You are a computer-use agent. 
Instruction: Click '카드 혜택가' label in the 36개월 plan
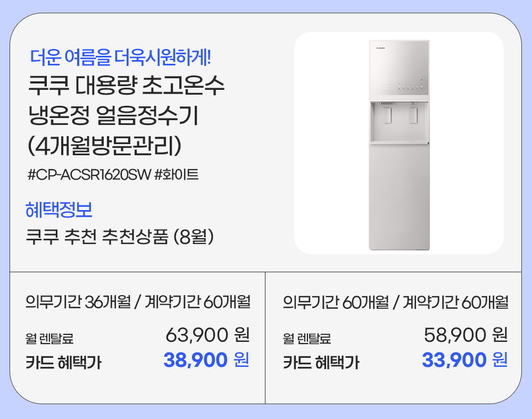(63, 363)
